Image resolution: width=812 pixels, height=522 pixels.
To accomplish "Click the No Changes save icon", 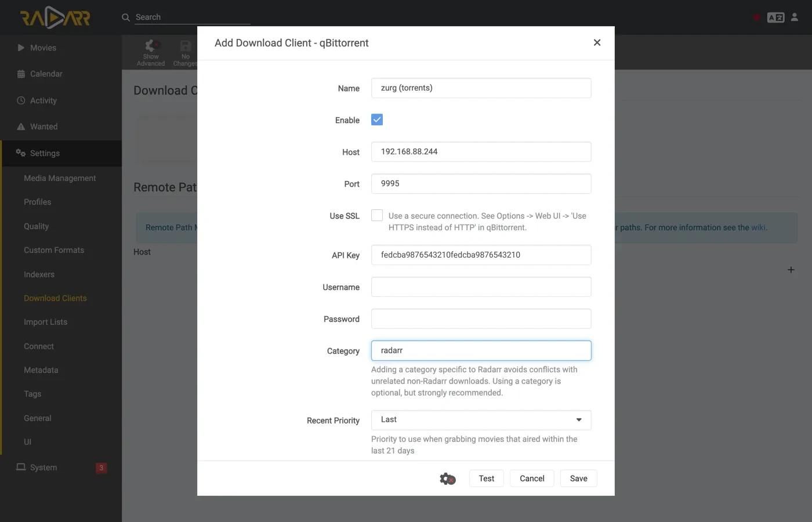I will coord(185,53).
